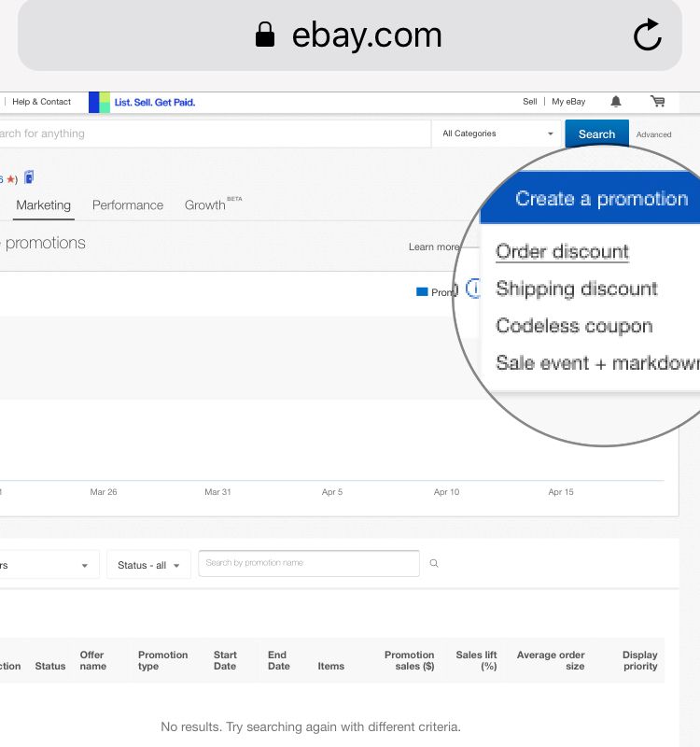The image size is (700, 747).
Task: Switch to the Performance tab
Action: 128,205
